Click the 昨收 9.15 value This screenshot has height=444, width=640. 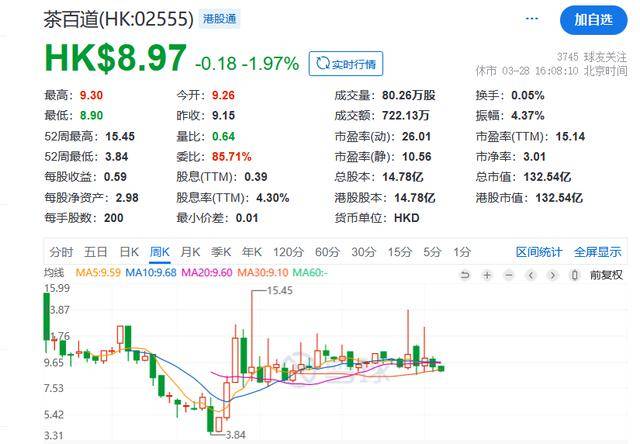click(x=223, y=115)
